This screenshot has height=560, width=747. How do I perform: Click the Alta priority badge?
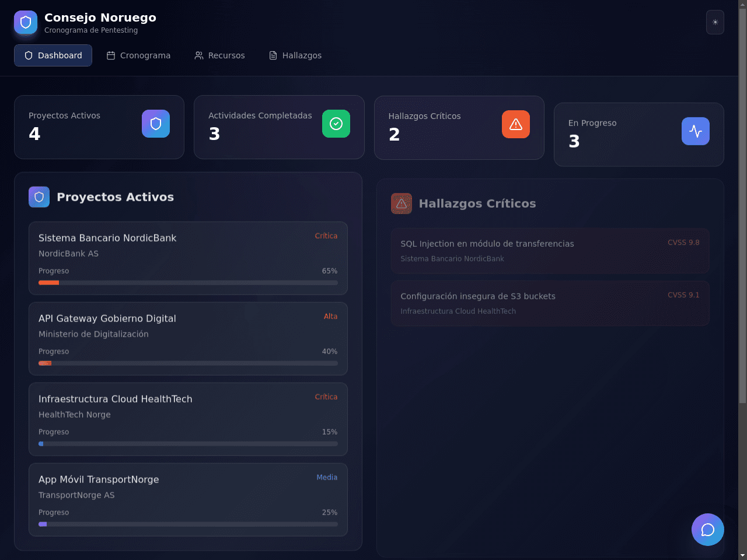coord(331,317)
